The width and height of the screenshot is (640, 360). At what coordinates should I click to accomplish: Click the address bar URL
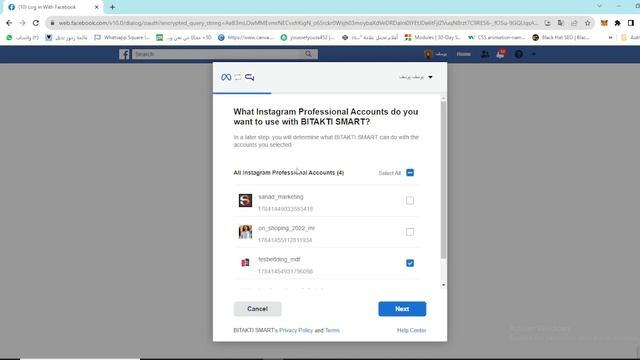(298, 23)
